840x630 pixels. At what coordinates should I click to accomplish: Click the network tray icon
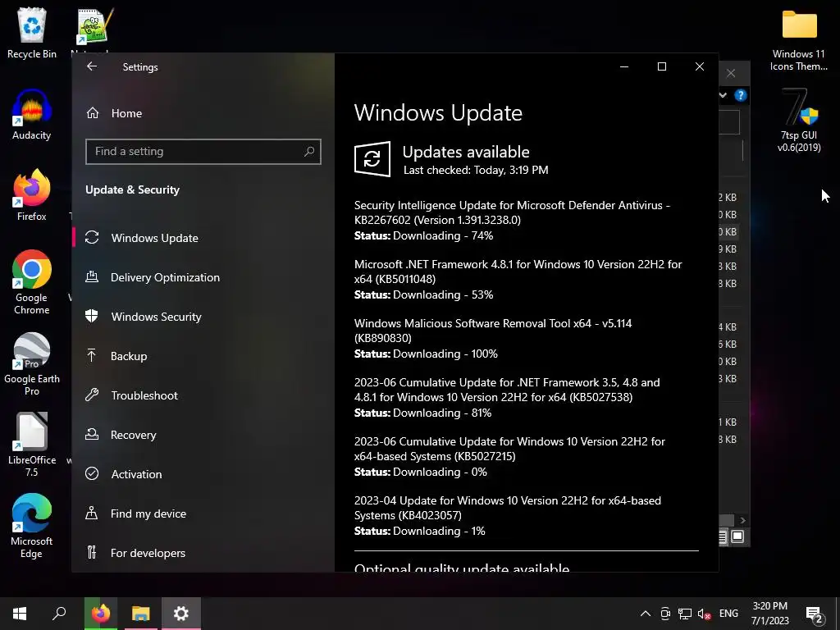point(685,614)
